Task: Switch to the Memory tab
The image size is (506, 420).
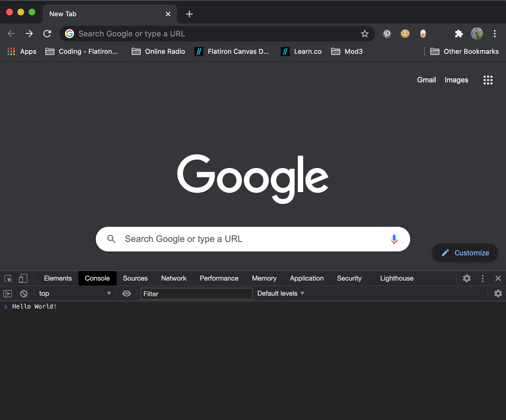Action: point(264,278)
